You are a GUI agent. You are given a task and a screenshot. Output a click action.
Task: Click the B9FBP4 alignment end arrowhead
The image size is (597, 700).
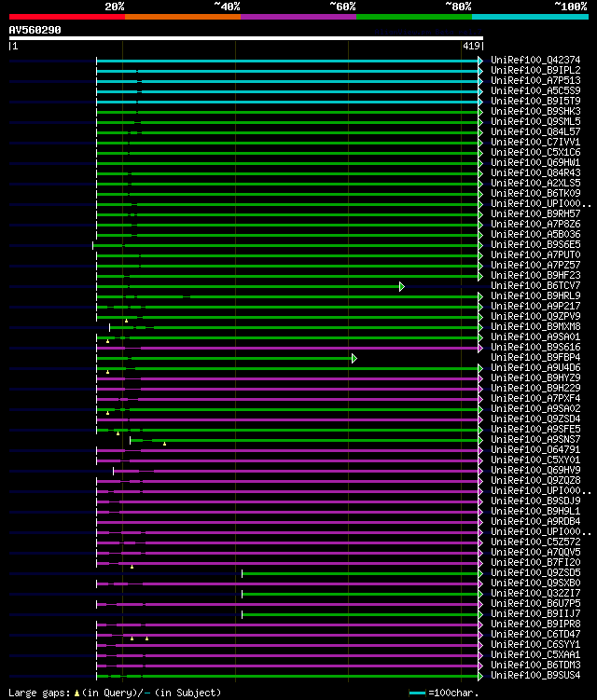pos(354,359)
